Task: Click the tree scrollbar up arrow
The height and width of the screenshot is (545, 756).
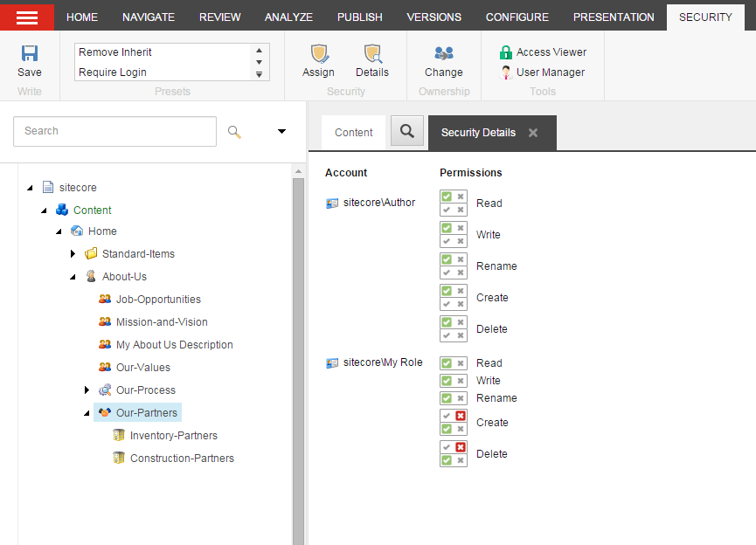Action: point(298,171)
